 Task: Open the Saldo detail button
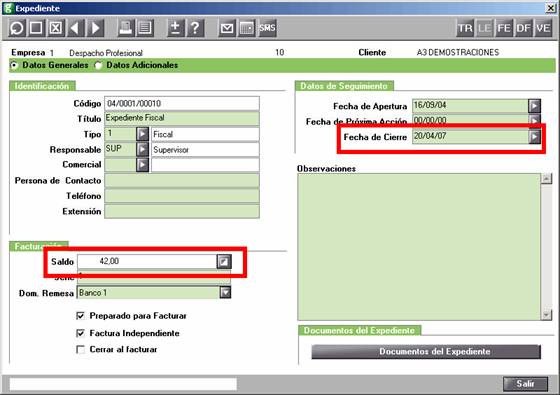[224, 261]
